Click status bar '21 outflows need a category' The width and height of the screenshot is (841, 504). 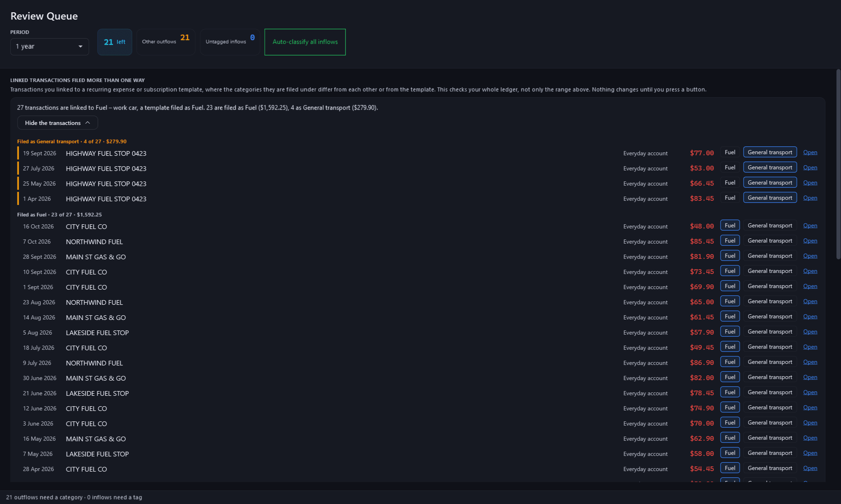44,497
